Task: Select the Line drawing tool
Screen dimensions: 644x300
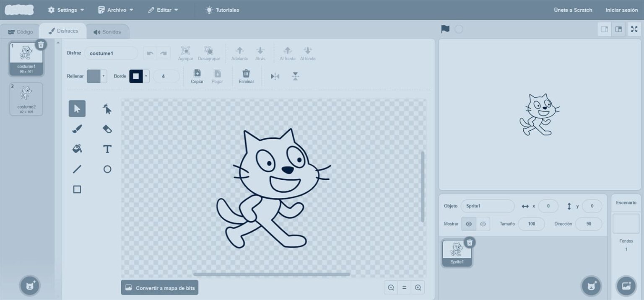Action: click(77, 169)
